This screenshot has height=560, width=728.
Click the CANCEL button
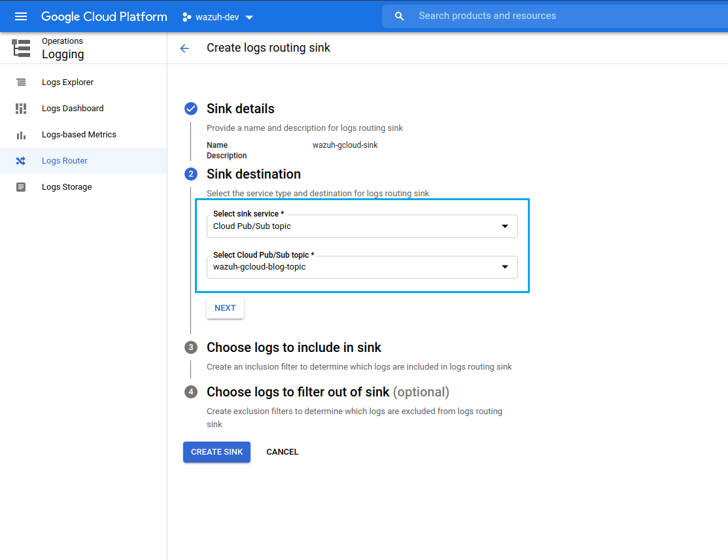[x=283, y=452]
